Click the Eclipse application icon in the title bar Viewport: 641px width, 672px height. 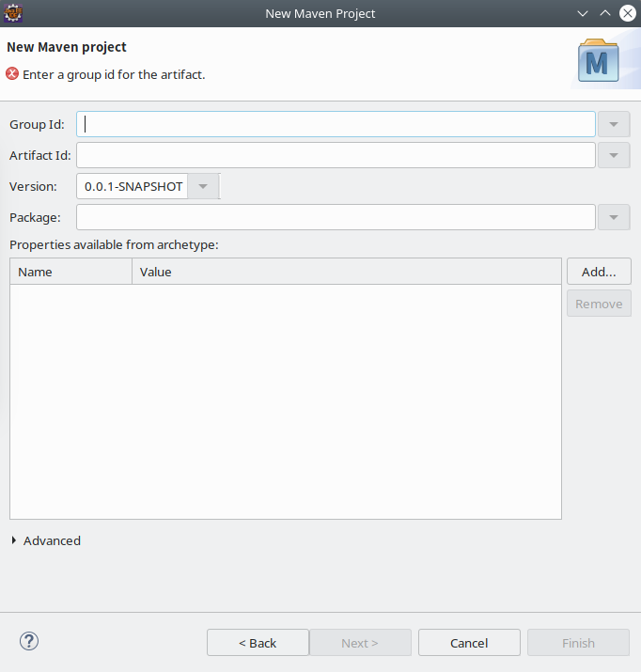point(13,13)
